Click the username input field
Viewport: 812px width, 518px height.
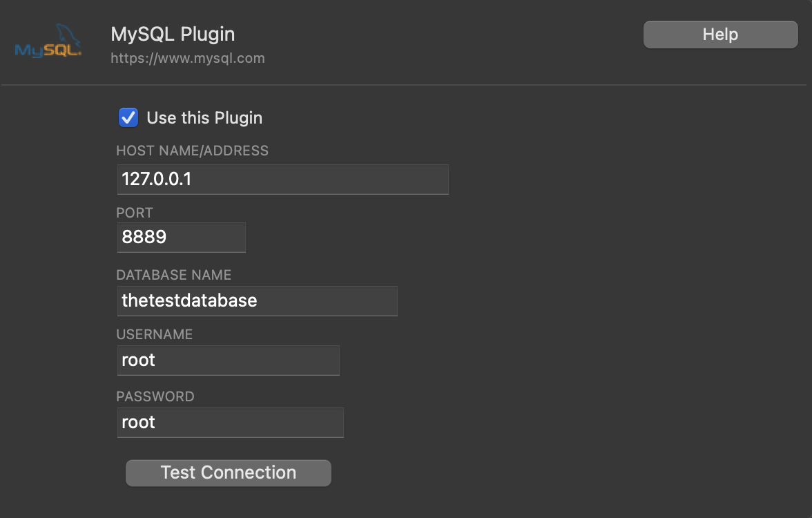229,361
